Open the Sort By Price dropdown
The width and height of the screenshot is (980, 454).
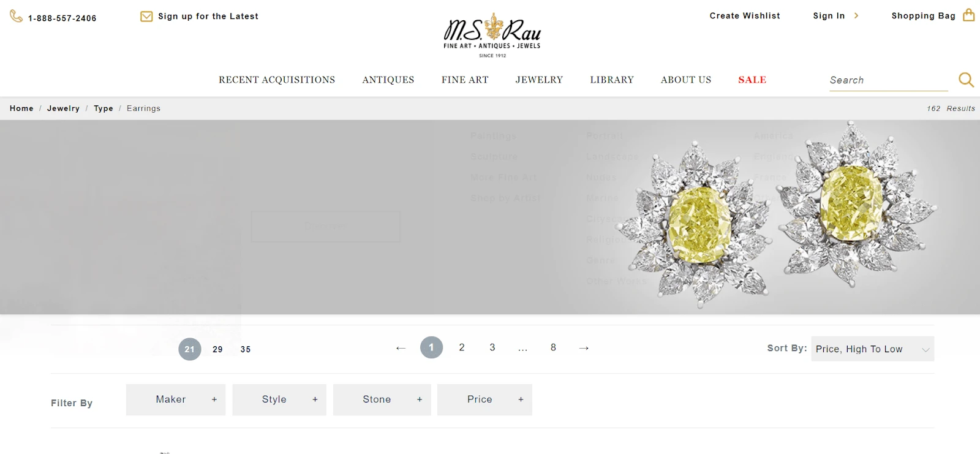coord(872,349)
